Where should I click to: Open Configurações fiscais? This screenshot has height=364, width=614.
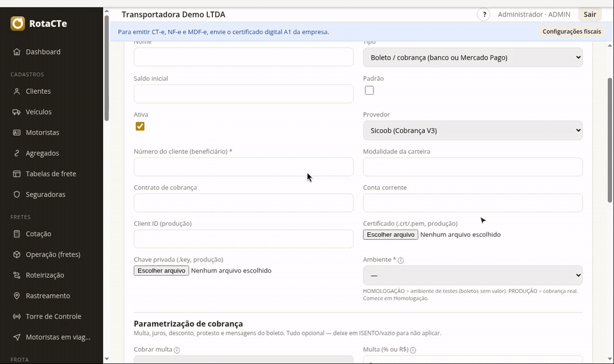pos(571,31)
